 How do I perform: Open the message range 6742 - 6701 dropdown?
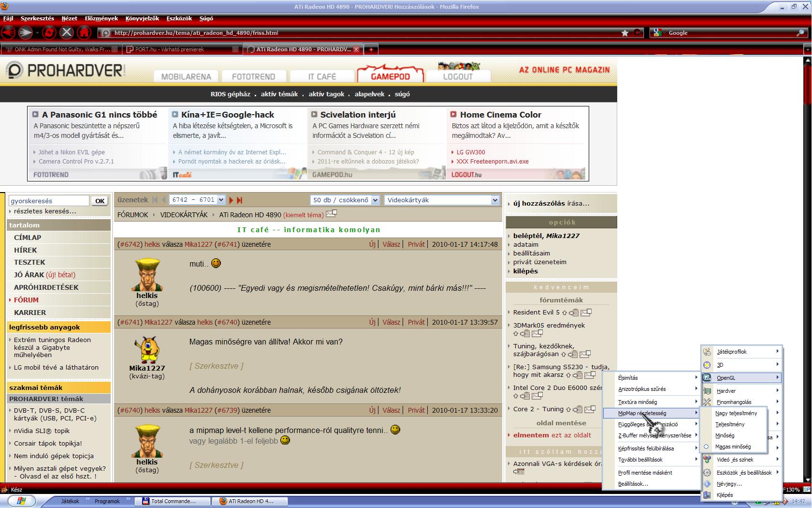click(x=198, y=200)
